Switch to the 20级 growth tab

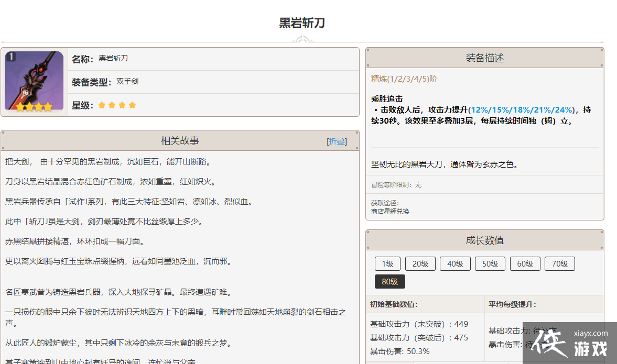pyautogui.click(x=420, y=264)
